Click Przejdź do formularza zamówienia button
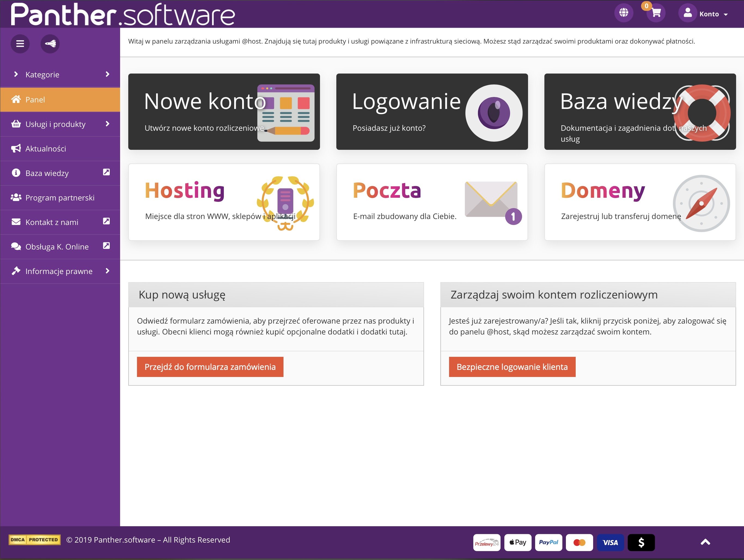The height and width of the screenshot is (560, 744). 210,367
